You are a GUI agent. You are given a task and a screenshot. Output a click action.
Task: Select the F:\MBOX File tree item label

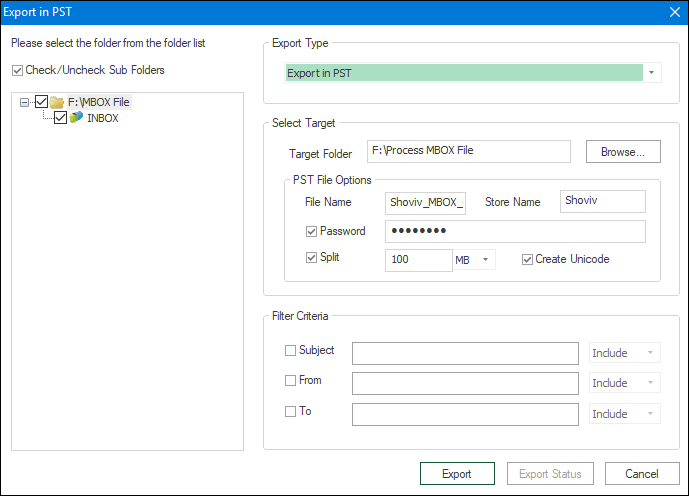pyautogui.click(x=99, y=102)
